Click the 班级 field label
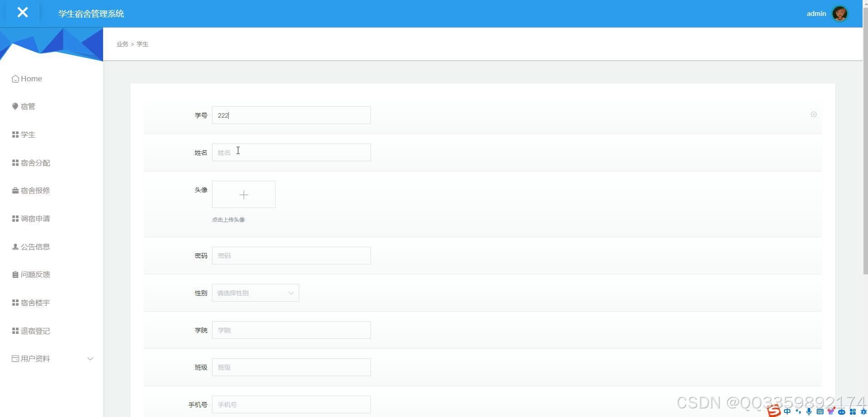This screenshot has height=417, width=868. click(x=201, y=367)
